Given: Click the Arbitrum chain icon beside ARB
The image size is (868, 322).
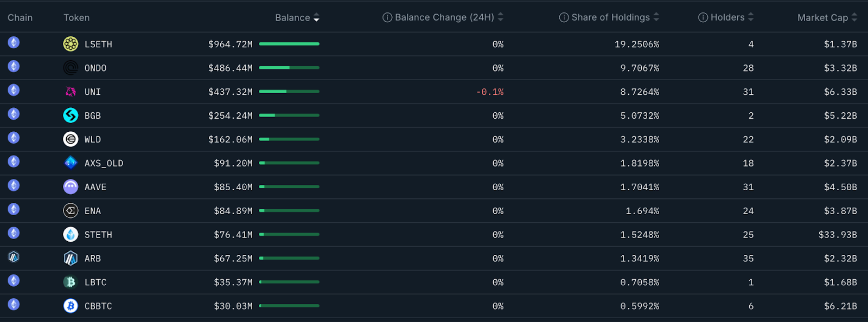Looking at the screenshot, I should pos(14,257).
